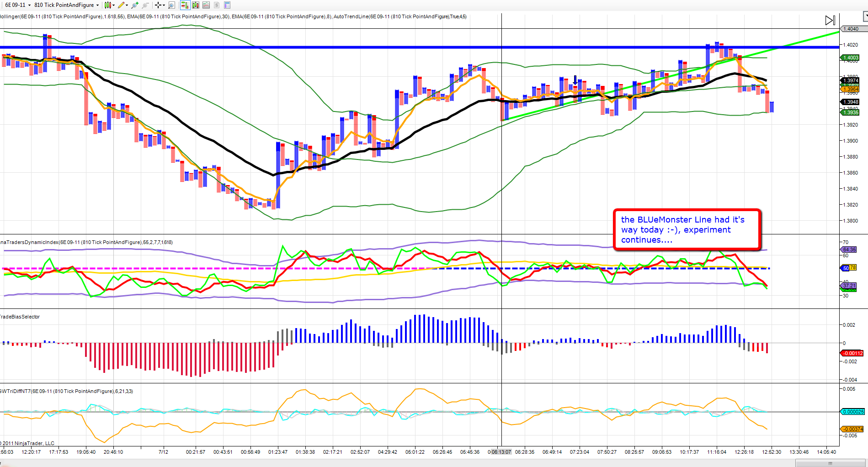
Task: Expand the chart style dropdown arrow
Action: [113, 5]
